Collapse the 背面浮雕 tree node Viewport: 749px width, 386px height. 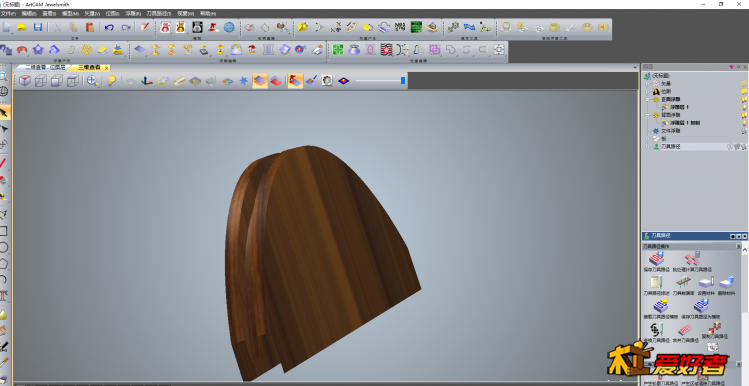pos(648,115)
